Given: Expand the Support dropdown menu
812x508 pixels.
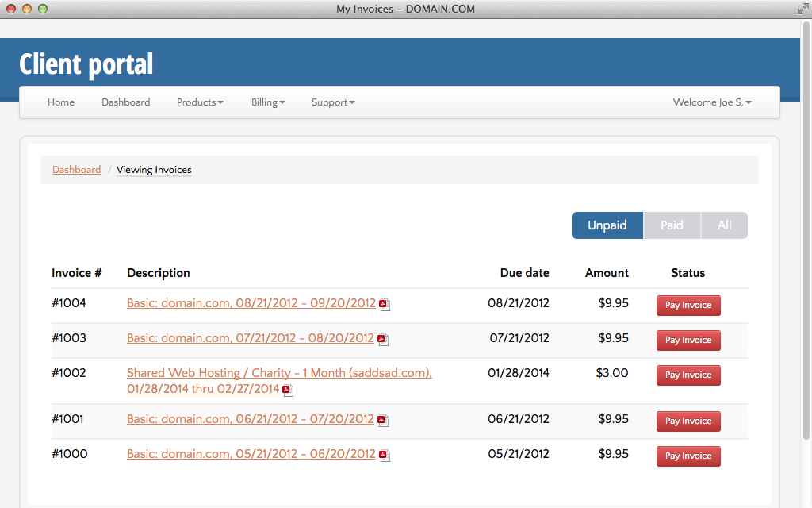Looking at the screenshot, I should coord(333,102).
